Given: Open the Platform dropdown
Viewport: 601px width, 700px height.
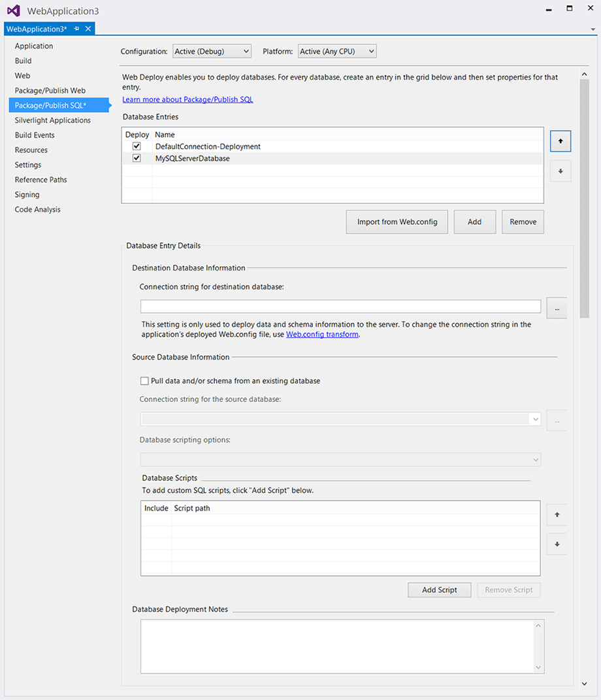Looking at the screenshot, I should click(337, 52).
